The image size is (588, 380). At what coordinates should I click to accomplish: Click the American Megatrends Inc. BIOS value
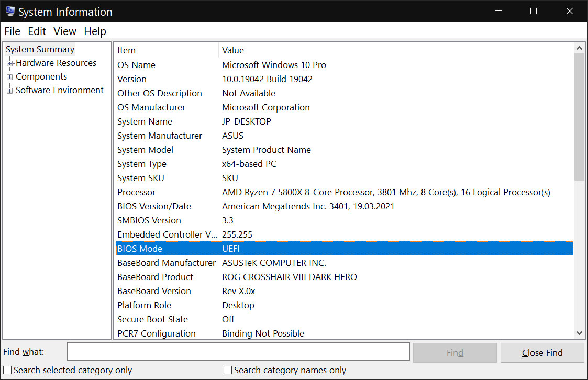(308, 207)
